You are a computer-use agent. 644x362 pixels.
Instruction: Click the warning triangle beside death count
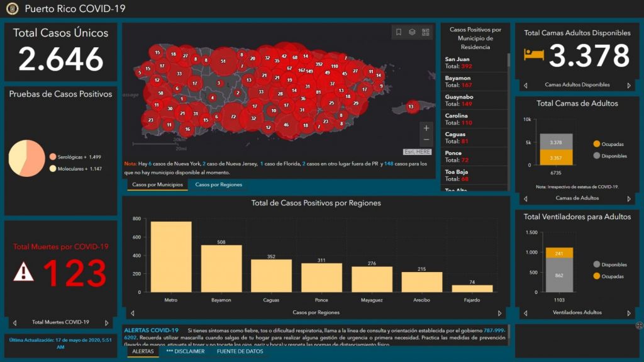click(x=24, y=272)
